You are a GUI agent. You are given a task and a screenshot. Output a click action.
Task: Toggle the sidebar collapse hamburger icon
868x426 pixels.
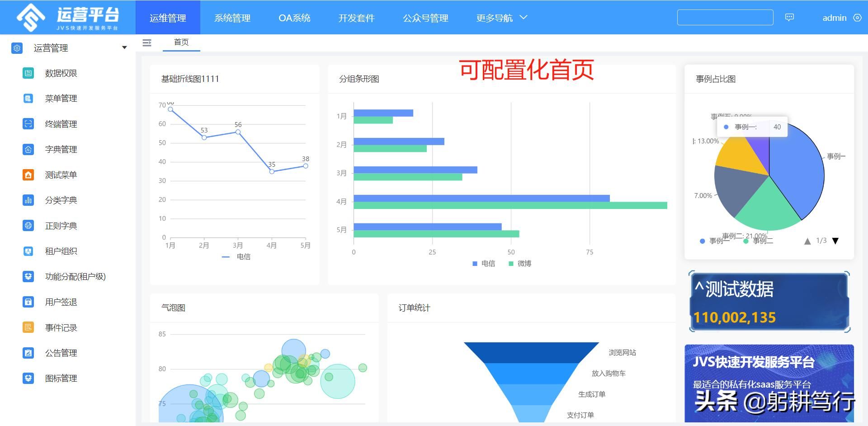147,43
